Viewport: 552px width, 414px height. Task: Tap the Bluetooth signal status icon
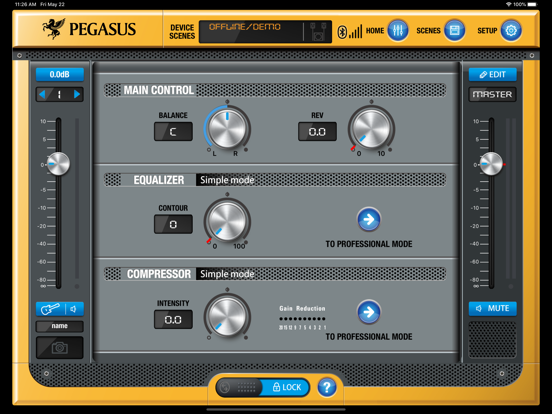point(350,31)
